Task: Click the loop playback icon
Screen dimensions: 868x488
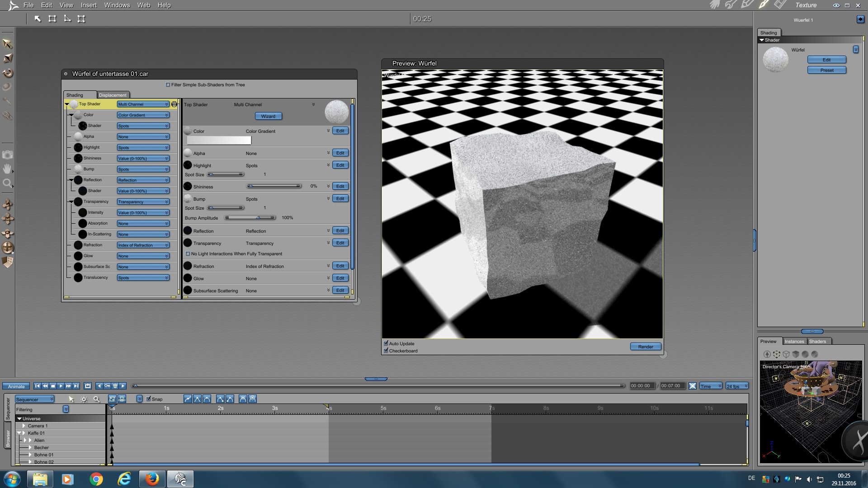Action: coord(88,386)
